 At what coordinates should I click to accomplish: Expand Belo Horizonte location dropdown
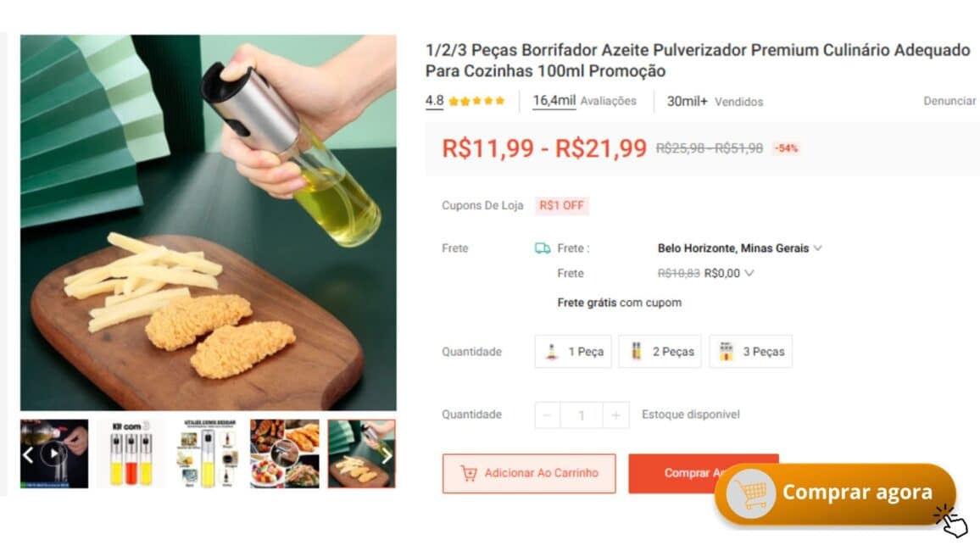click(817, 248)
